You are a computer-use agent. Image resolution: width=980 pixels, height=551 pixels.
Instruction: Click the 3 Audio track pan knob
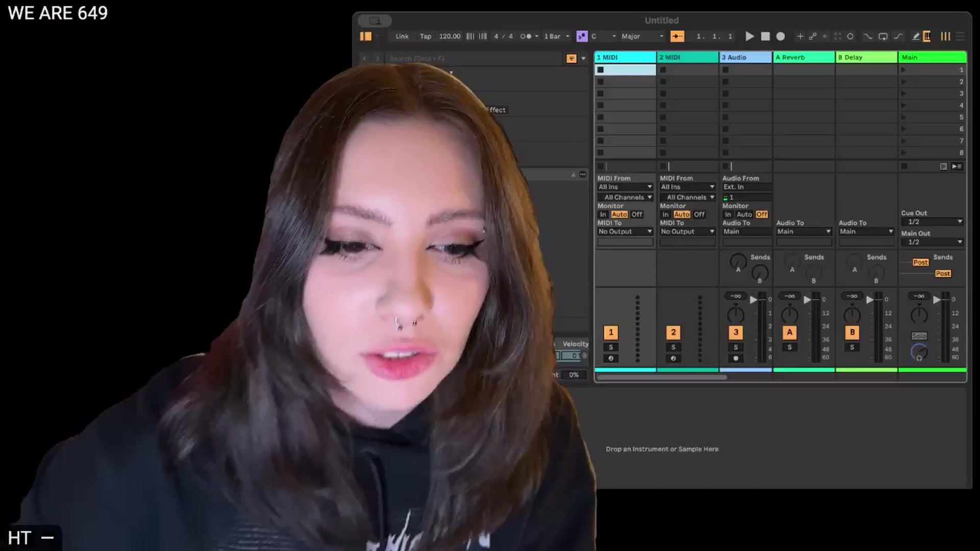pos(736,315)
